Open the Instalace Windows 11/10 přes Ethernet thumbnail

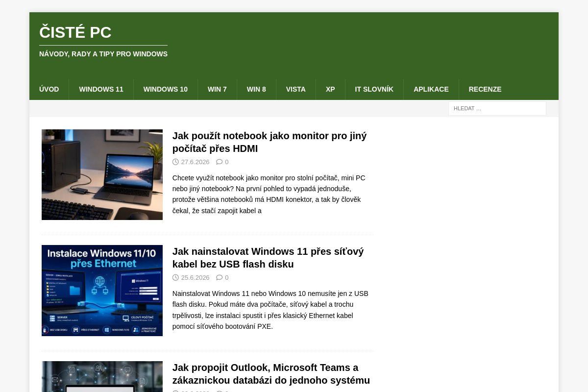102,291
